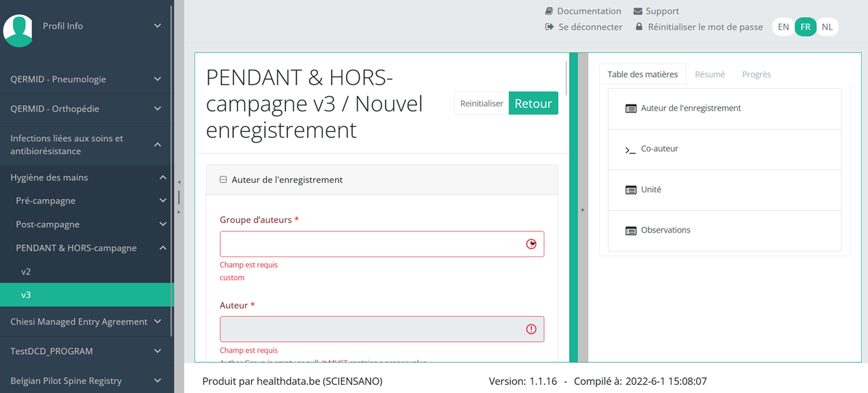The width and height of the screenshot is (868, 393).
Task: Open the Résumé tab
Action: [710, 74]
